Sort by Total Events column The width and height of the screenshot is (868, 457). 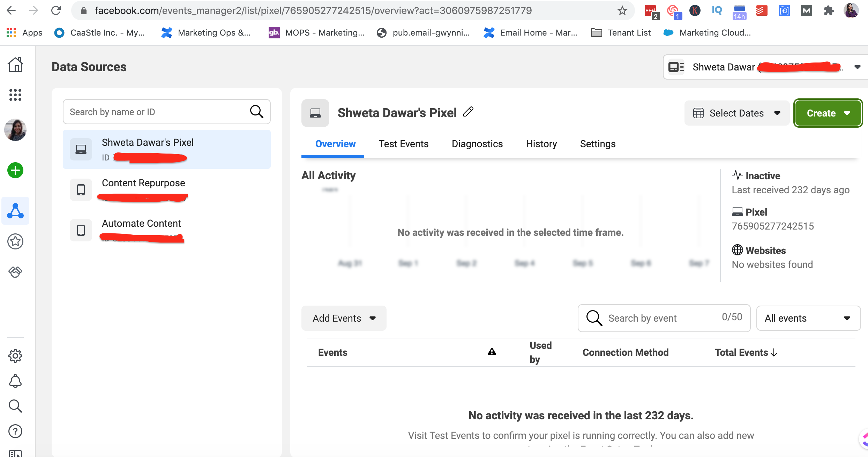pyautogui.click(x=746, y=352)
